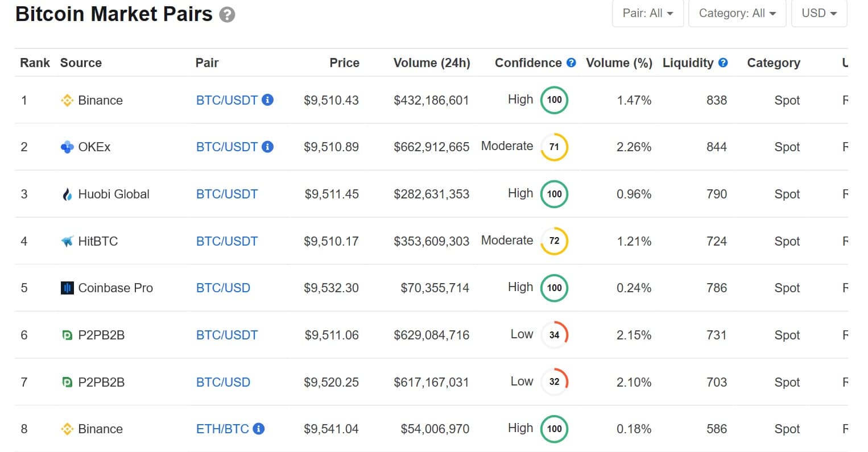
Task: Open the Binance BTC/USDT pair link
Action: (x=227, y=101)
